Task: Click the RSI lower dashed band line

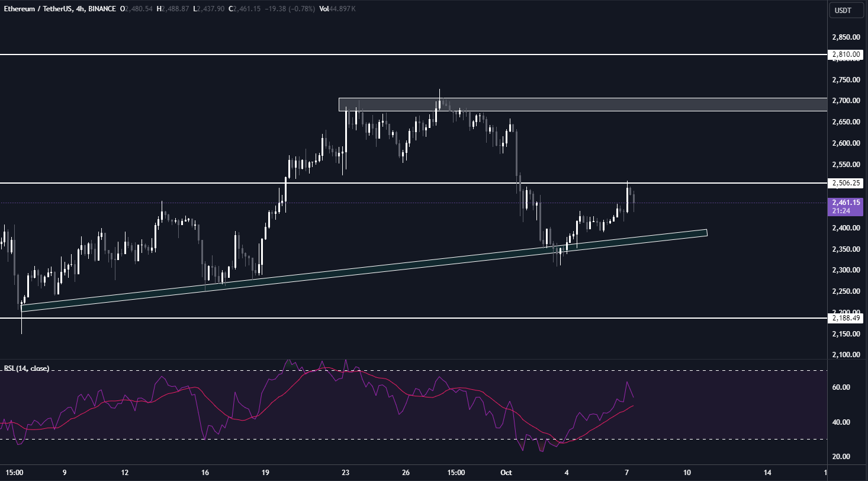Action: [413, 439]
